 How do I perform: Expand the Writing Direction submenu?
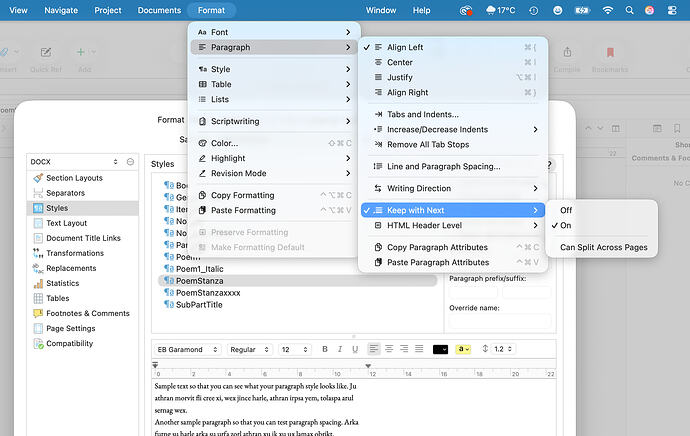pos(453,188)
